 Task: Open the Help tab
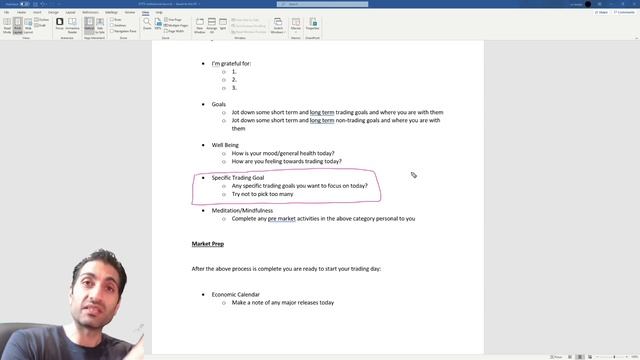[159, 13]
